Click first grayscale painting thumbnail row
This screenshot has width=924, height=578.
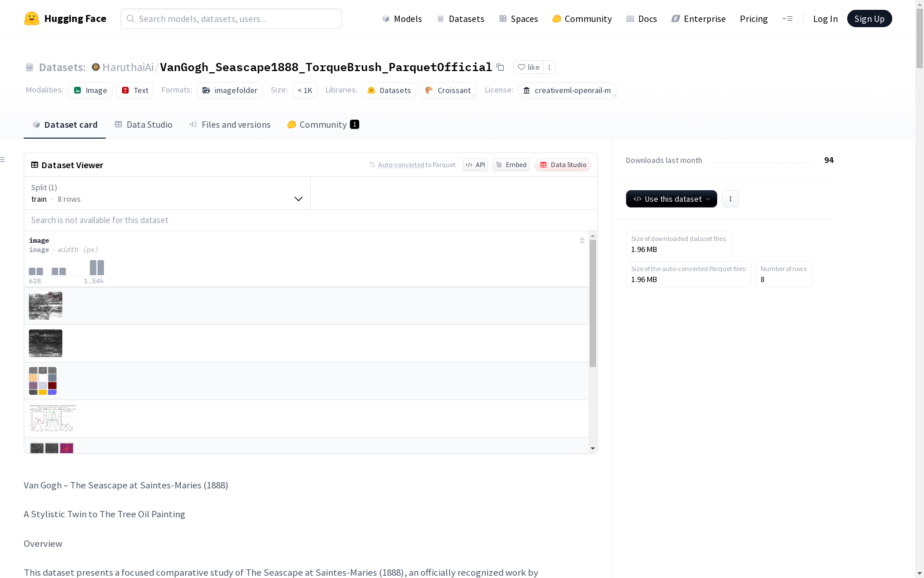(46, 306)
